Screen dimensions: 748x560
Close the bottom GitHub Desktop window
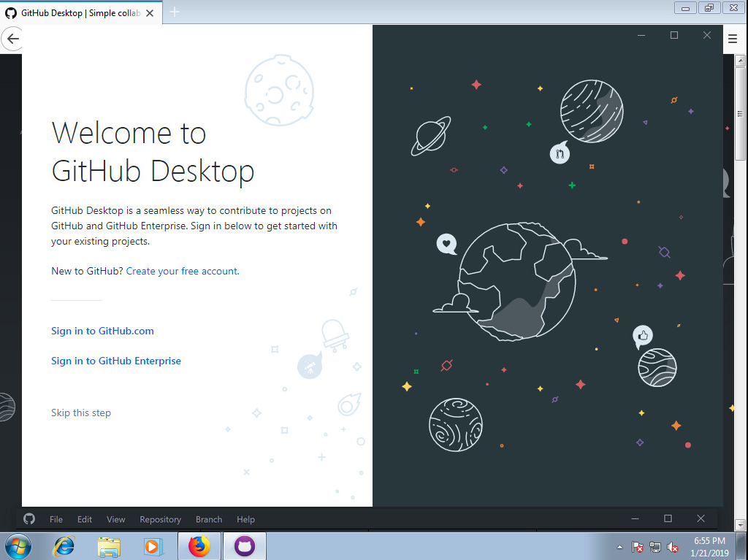[701, 518]
